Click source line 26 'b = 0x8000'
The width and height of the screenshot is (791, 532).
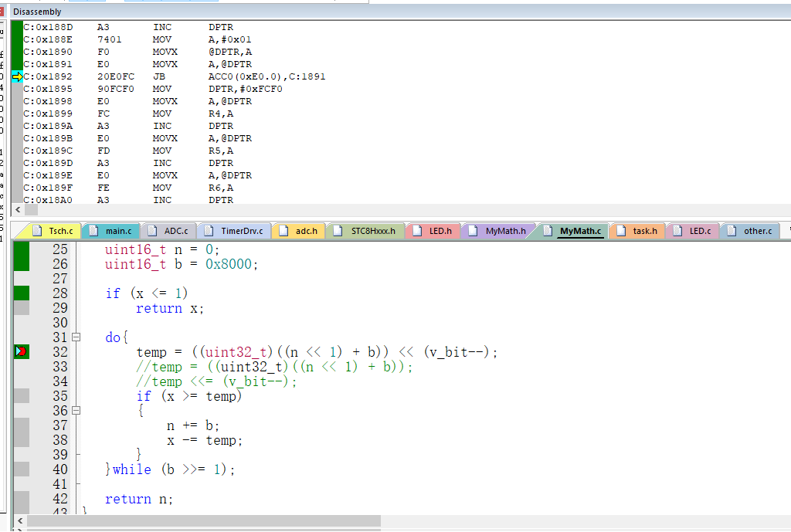point(216,264)
